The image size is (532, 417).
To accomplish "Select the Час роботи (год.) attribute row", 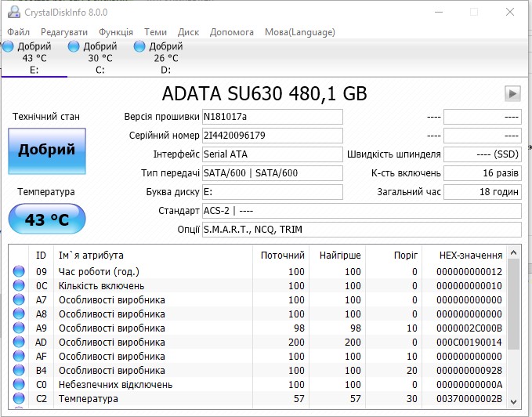I will click(x=258, y=271).
